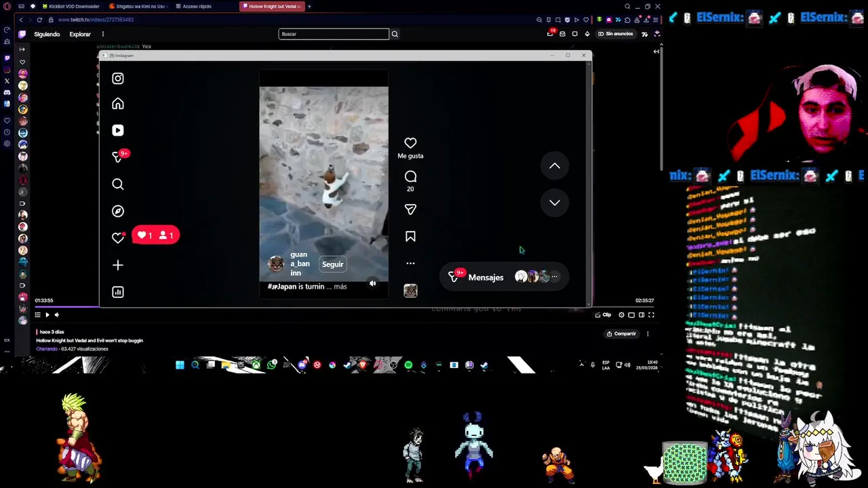Open Twitch top-nav more options dots

(x=103, y=34)
